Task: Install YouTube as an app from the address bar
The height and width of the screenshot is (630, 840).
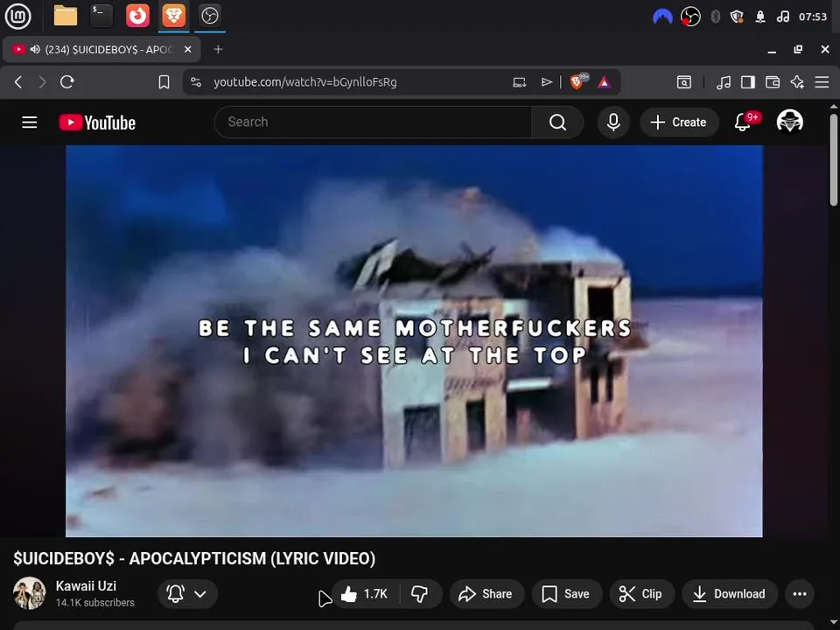Action: 520,82
